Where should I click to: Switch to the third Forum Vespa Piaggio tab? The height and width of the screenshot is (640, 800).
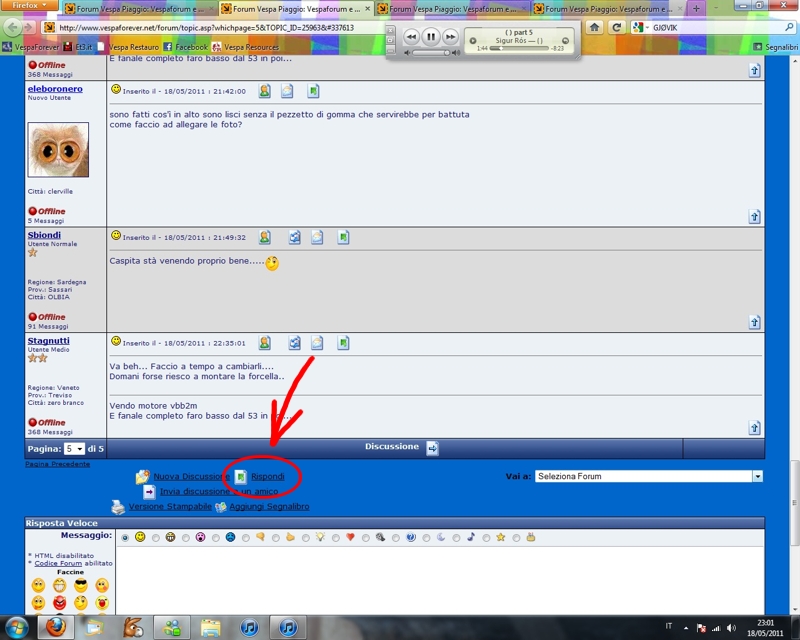click(452, 9)
